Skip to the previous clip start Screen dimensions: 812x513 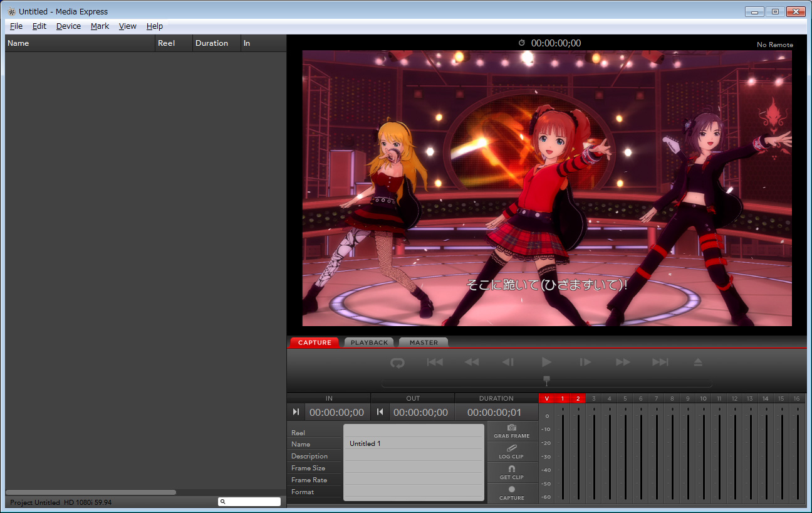pyautogui.click(x=435, y=362)
